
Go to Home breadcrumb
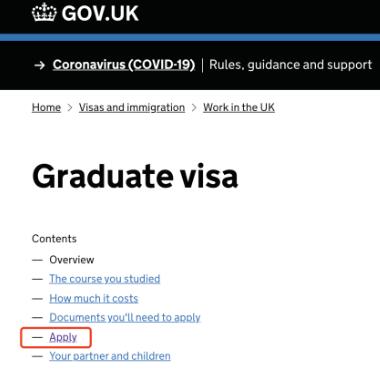(x=46, y=108)
